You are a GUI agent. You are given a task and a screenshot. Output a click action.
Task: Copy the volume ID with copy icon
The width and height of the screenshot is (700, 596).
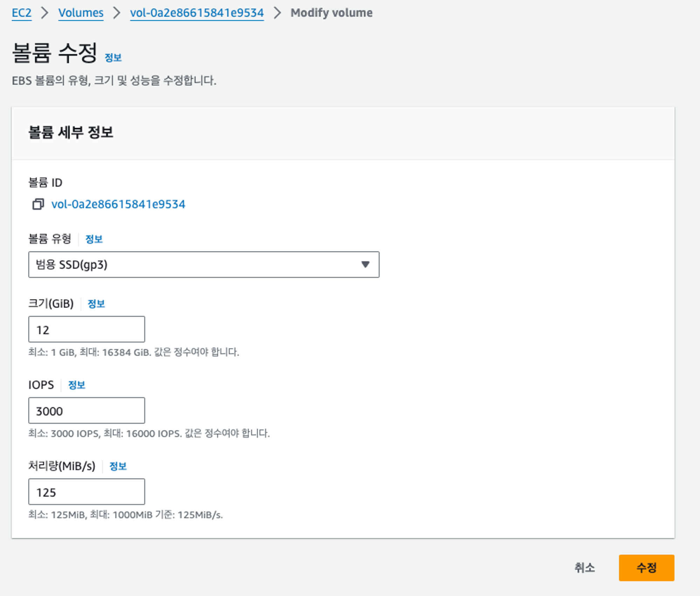[x=38, y=204]
